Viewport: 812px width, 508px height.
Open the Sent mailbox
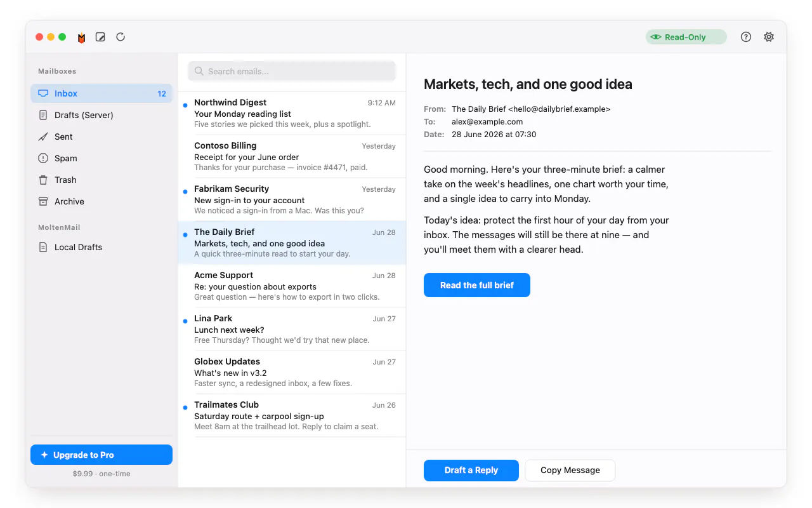click(x=101, y=137)
